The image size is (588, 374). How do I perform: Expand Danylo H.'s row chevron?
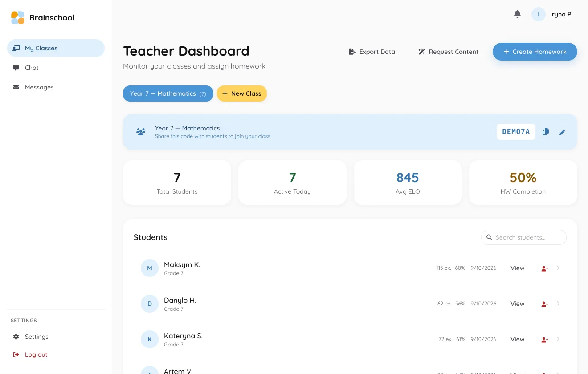pyautogui.click(x=558, y=304)
